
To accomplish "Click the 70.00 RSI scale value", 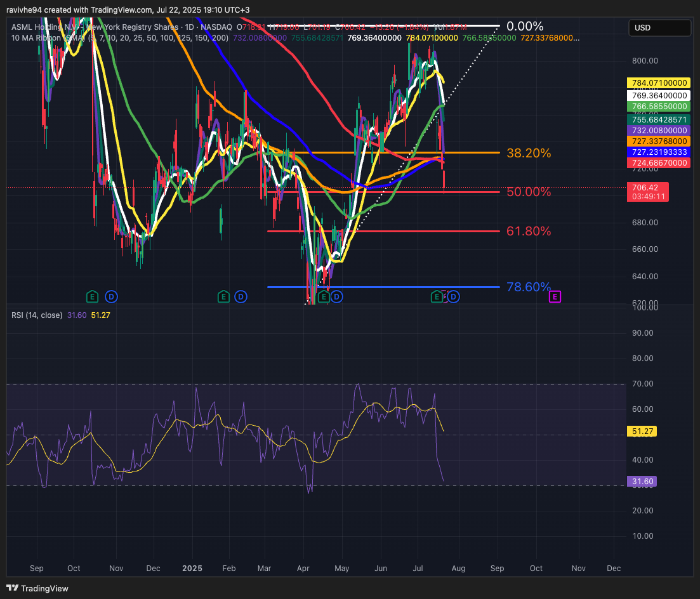I will (643, 384).
